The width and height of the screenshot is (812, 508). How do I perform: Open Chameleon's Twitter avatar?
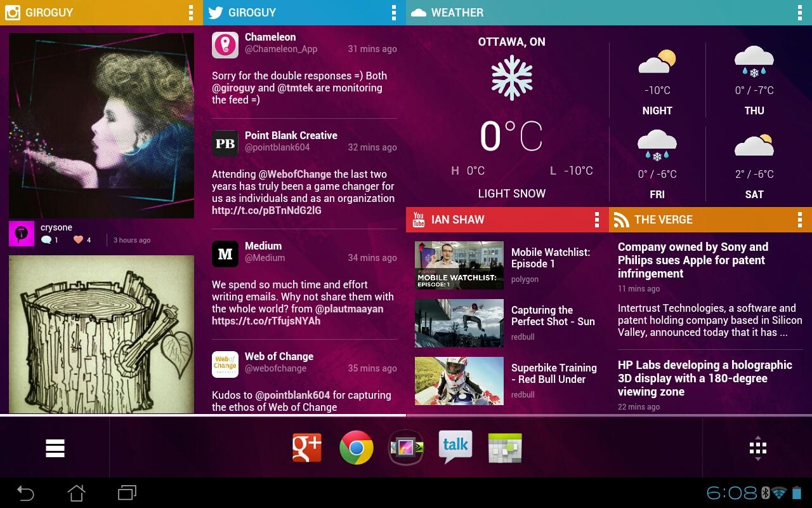(x=225, y=45)
